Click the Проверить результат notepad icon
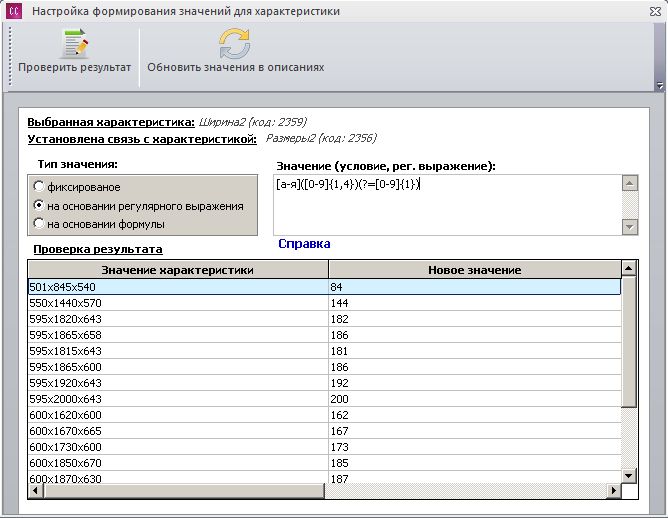 [x=75, y=43]
